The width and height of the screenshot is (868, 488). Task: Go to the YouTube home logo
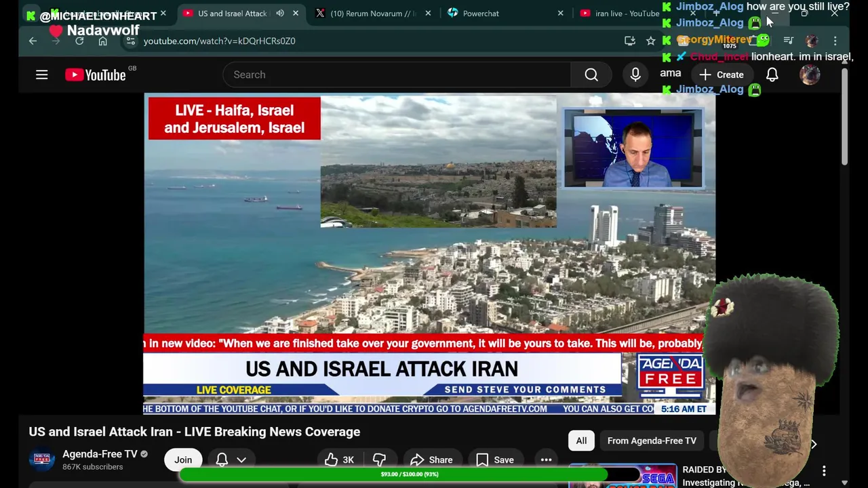(96, 75)
